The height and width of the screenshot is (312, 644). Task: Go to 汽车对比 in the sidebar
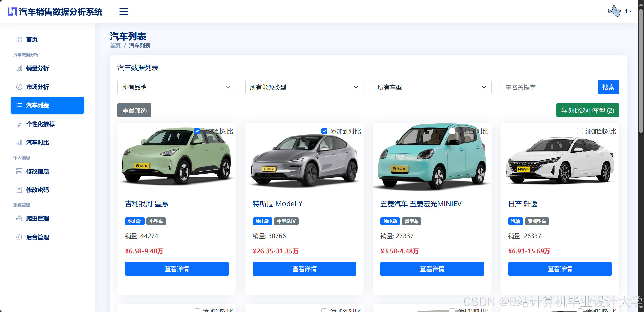pos(37,143)
